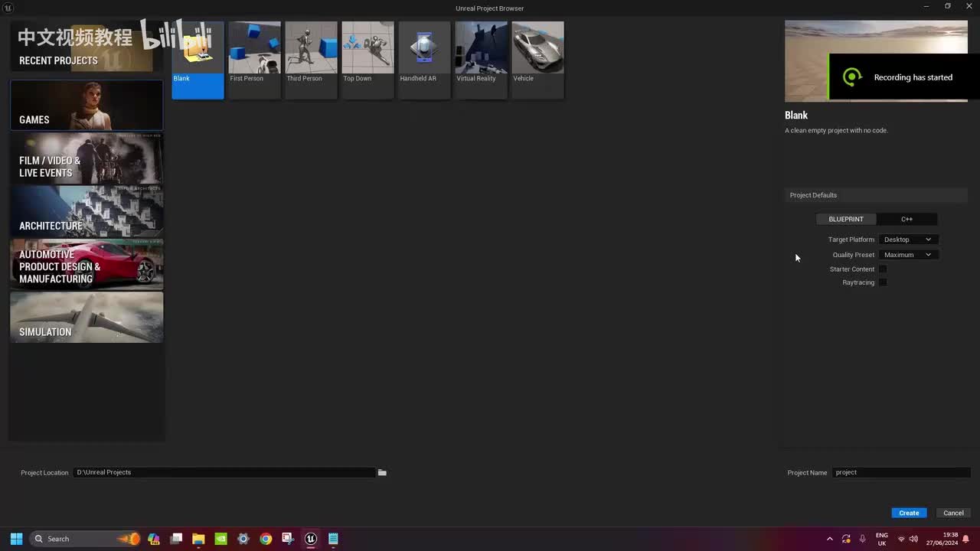Screen dimensions: 980x551
Task: Open the ENG UK language switcher
Action: click(882, 539)
